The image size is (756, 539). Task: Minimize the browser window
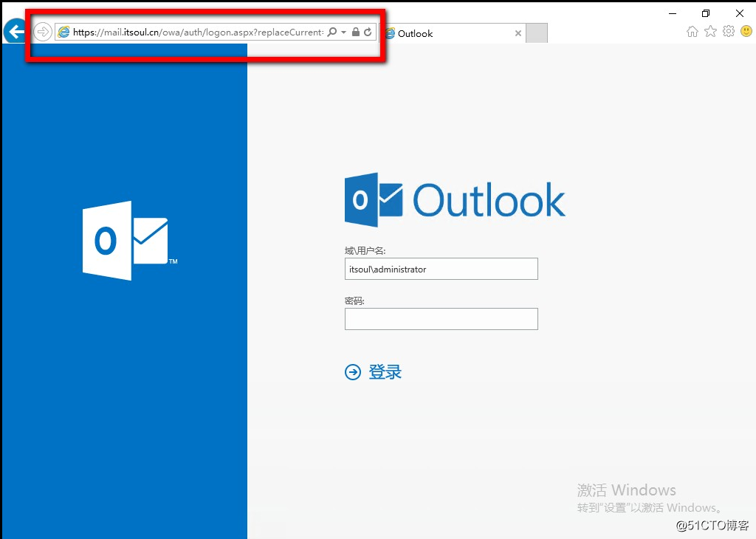point(673,13)
